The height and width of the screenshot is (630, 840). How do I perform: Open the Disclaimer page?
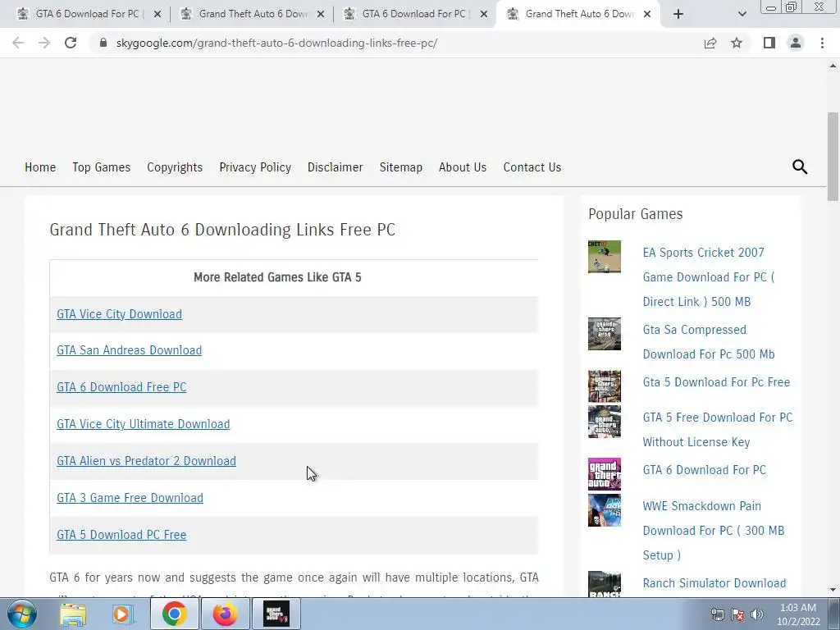coord(335,167)
